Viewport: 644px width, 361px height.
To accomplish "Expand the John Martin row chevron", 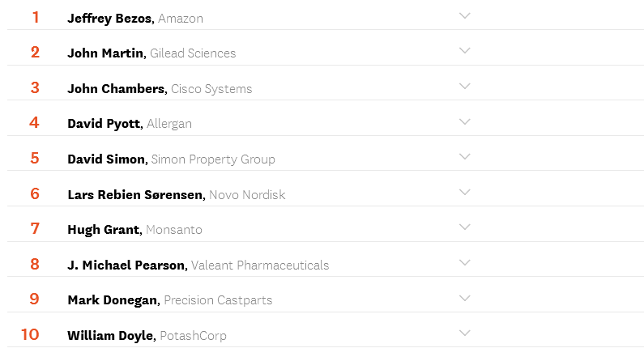I will coord(464,51).
